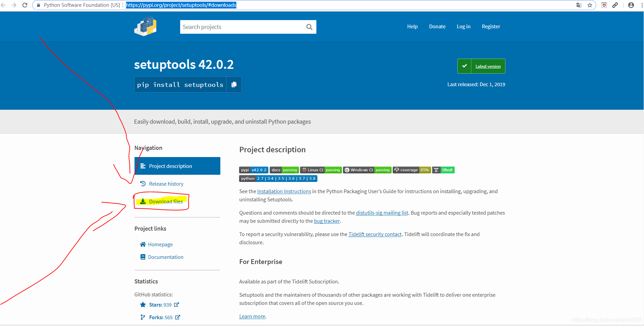644x326 pixels.
Task: Click the red shield extension icon
Action: (x=604, y=5)
